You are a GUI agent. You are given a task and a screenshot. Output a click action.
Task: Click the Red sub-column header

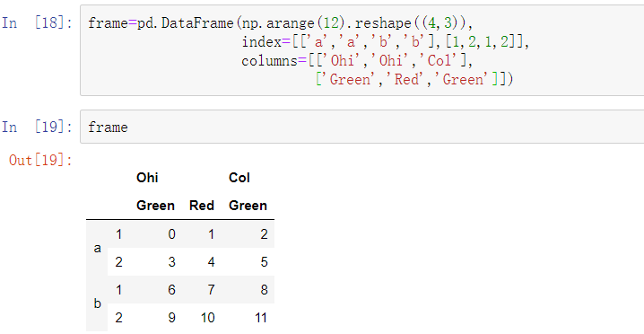click(x=202, y=206)
